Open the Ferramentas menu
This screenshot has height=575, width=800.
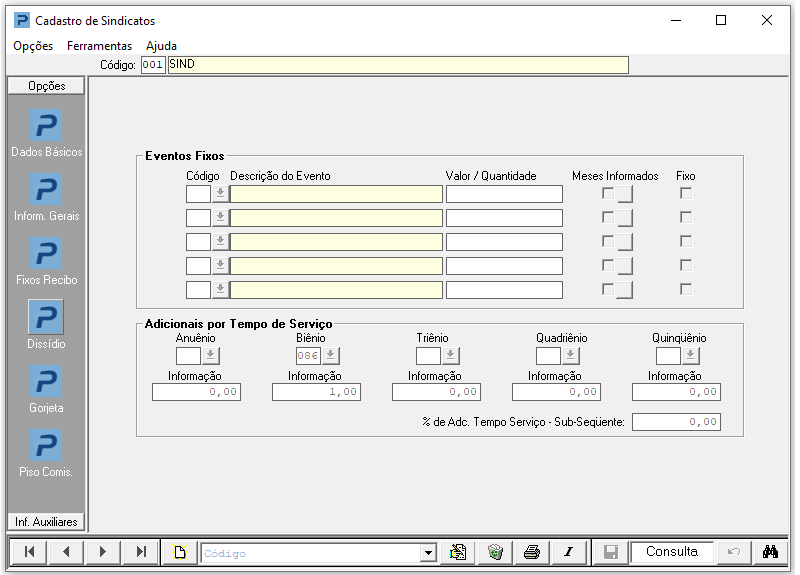[x=99, y=46]
